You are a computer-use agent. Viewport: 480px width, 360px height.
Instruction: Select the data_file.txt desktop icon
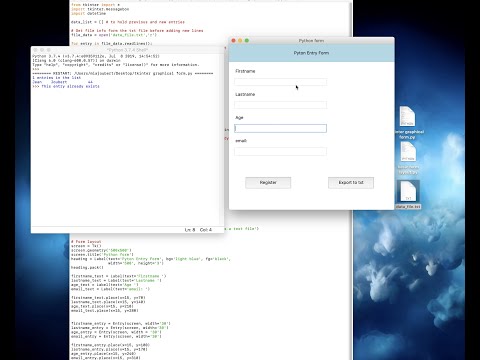click(x=408, y=195)
